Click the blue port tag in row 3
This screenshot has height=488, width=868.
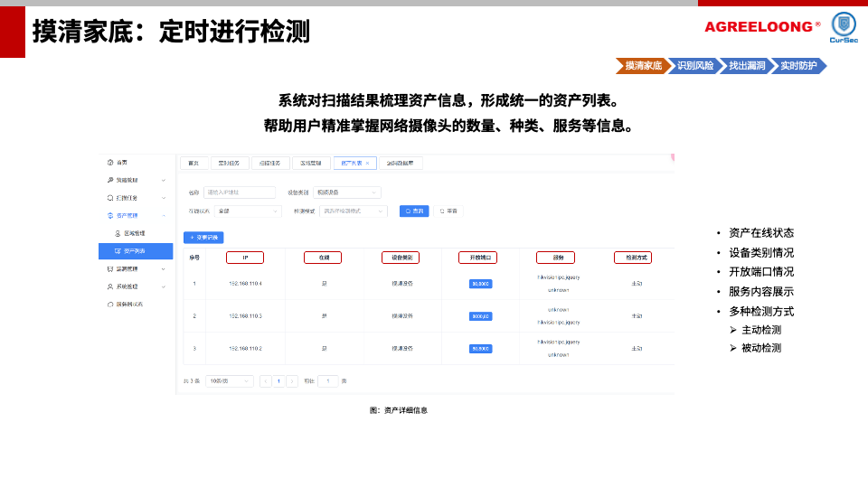[x=480, y=349]
